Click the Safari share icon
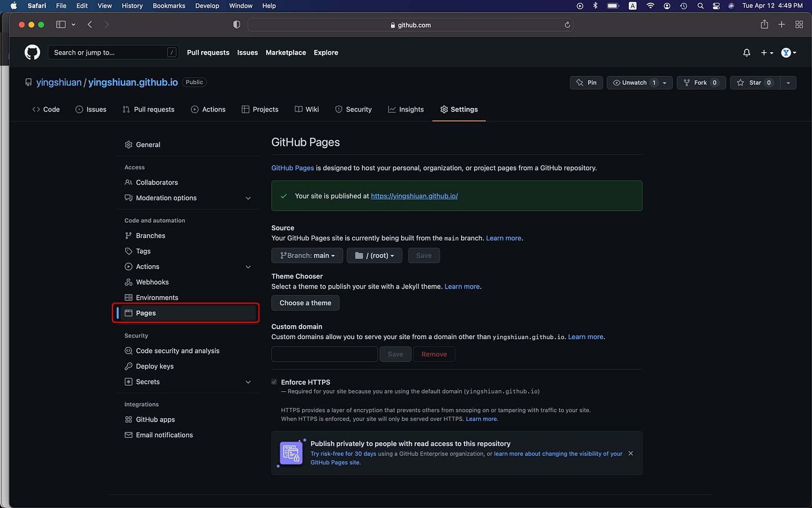812x508 pixels. click(764, 24)
